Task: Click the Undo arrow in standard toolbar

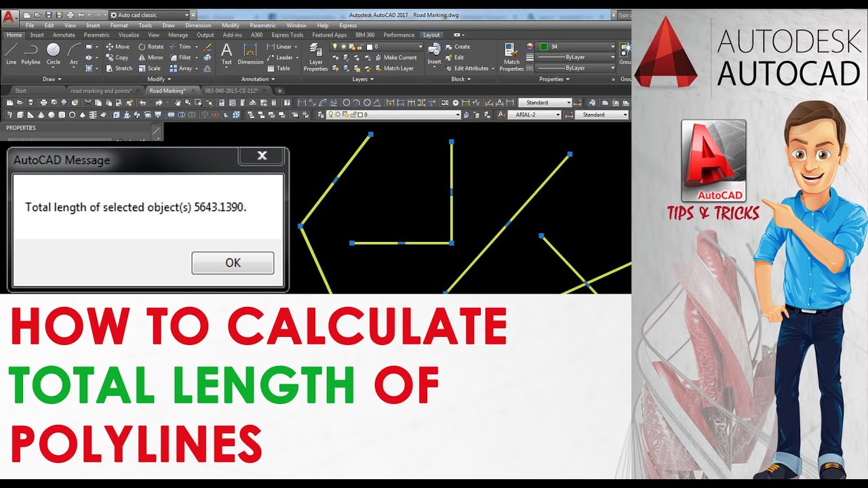Action: click(143, 102)
